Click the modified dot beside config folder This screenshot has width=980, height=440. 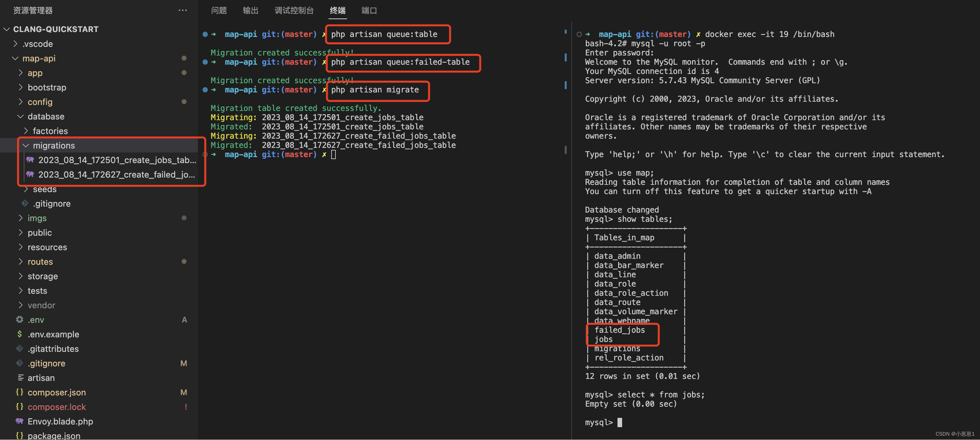(184, 102)
